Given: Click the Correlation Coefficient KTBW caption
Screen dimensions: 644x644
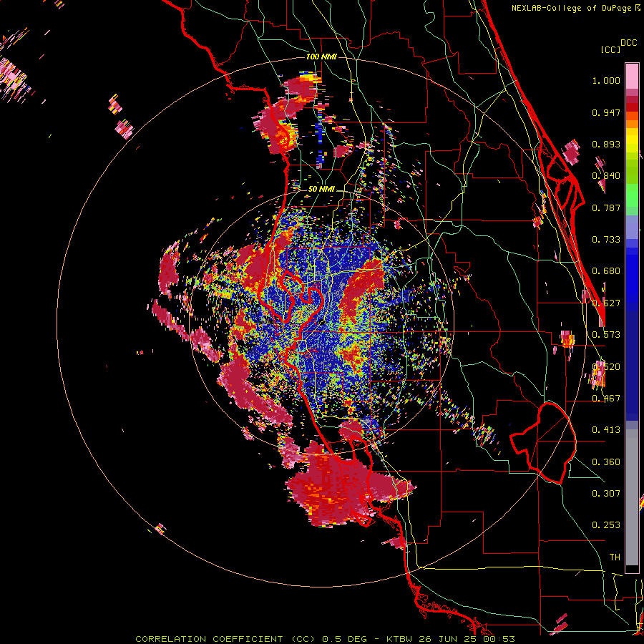Looking at the screenshot, I should coord(325,639).
